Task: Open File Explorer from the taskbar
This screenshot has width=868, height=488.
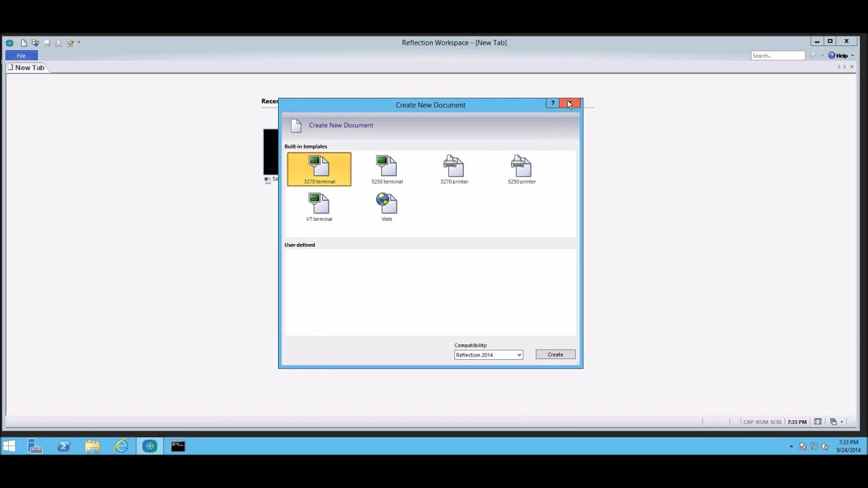Action: (x=92, y=446)
